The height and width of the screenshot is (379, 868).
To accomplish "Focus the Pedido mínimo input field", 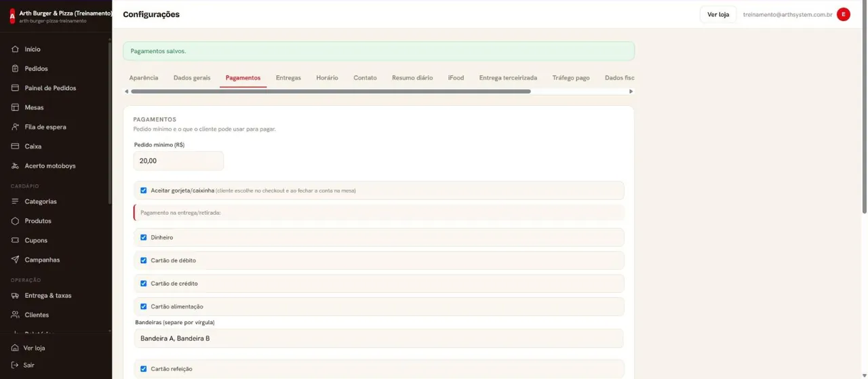I will click(178, 161).
